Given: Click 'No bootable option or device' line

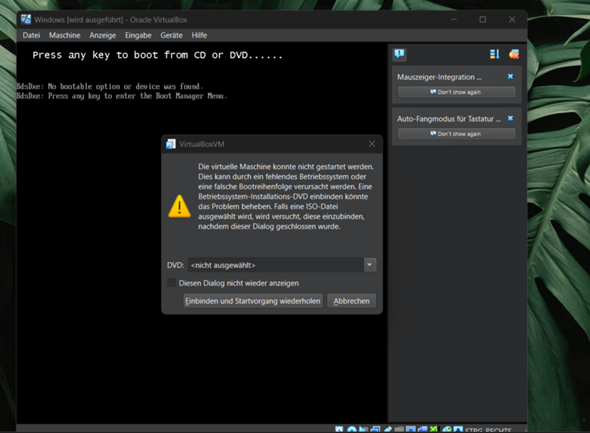Looking at the screenshot, I should coord(109,87).
